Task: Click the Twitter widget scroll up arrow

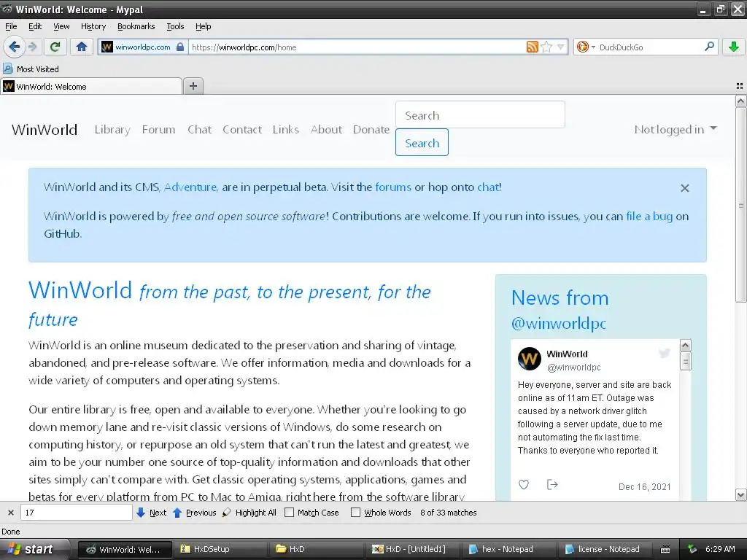Action: point(686,345)
